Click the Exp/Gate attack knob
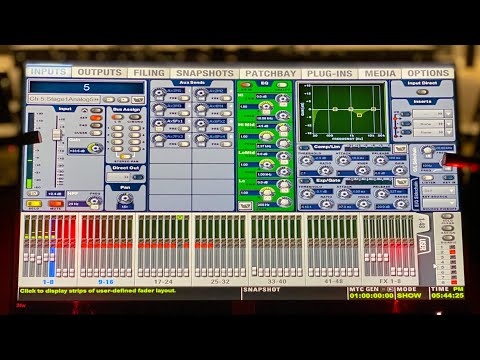The width and height of the screenshot is (480, 360). (x=343, y=194)
